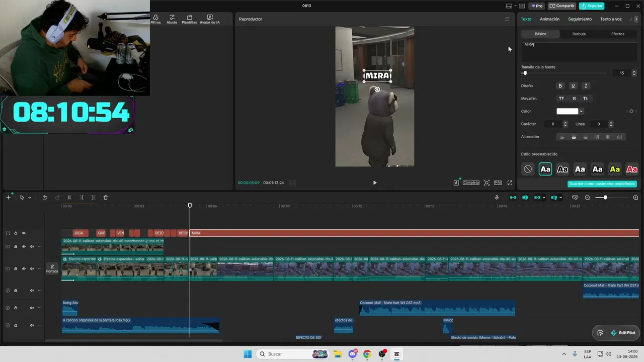Click the font size slider handle

pyautogui.click(x=525, y=73)
